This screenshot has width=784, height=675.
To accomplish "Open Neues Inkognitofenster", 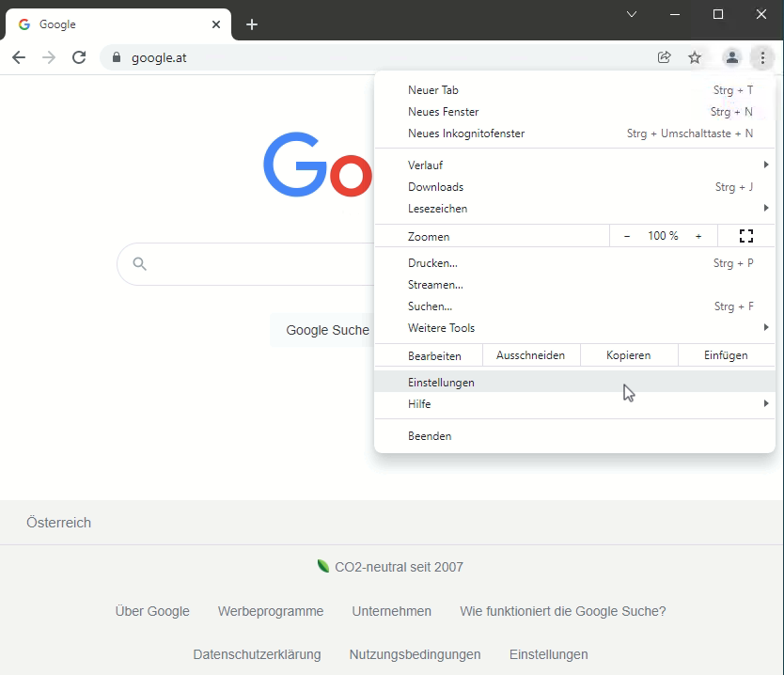I will pyautogui.click(x=575, y=133).
